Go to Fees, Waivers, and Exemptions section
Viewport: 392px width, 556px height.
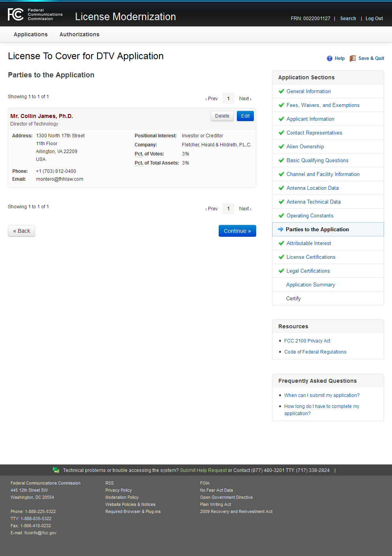[323, 105]
